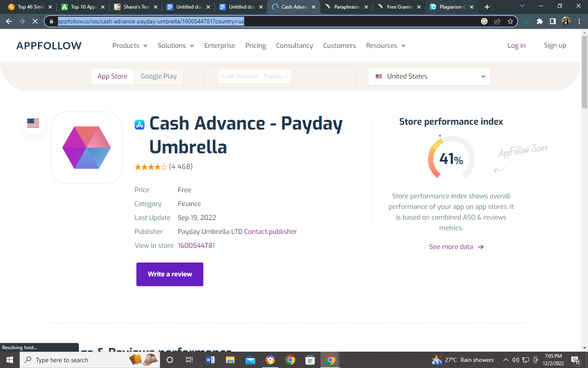
Task: Open Microsoft Word from taskbar
Action: tap(210, 360)
